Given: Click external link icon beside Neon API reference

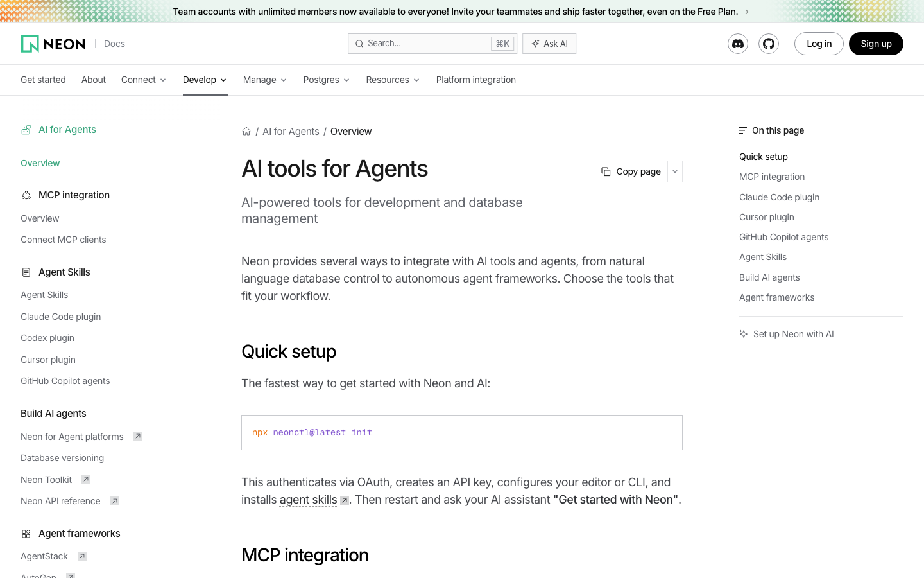Looking at the screenshot, I should tap(115, 501).
